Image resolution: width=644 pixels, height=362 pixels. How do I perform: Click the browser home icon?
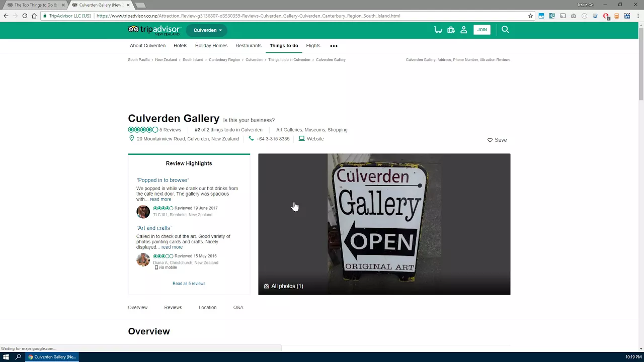[x=34, y=16]
